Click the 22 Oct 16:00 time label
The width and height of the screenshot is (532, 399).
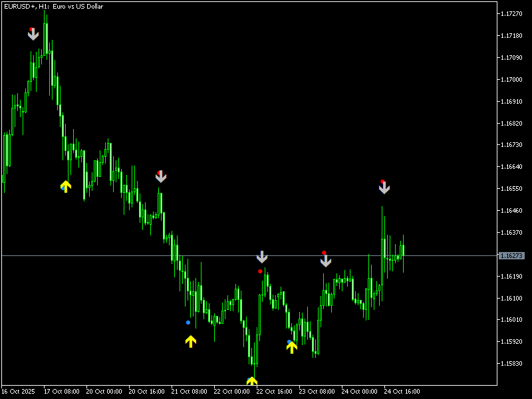point(274,392)
